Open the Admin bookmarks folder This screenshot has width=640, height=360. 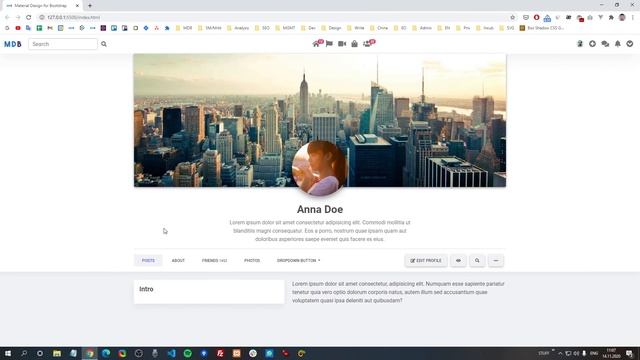click(422, 28)
